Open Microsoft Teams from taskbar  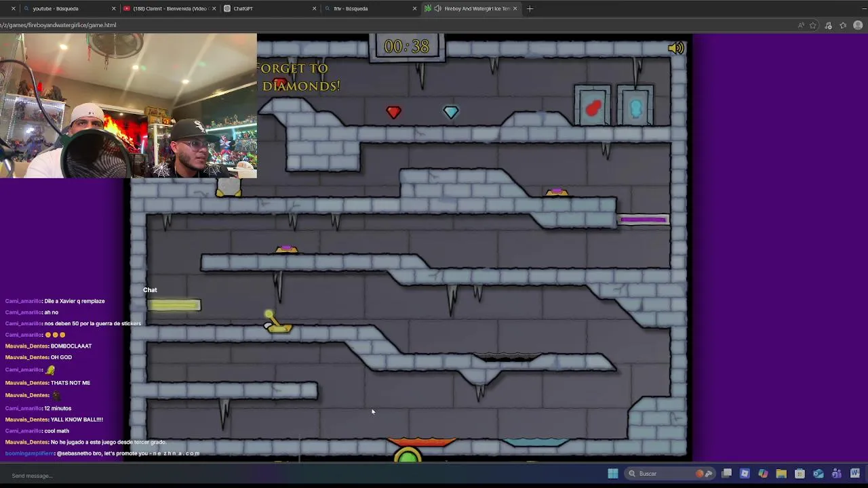coord(836,474)
